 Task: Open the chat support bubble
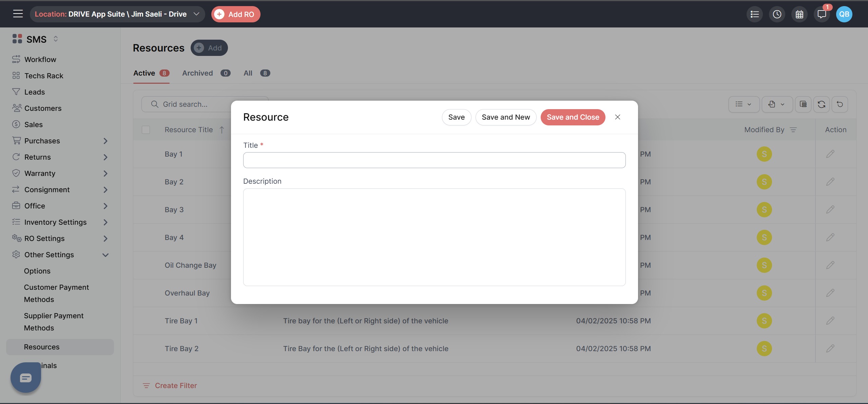click(x=26, y=378)
